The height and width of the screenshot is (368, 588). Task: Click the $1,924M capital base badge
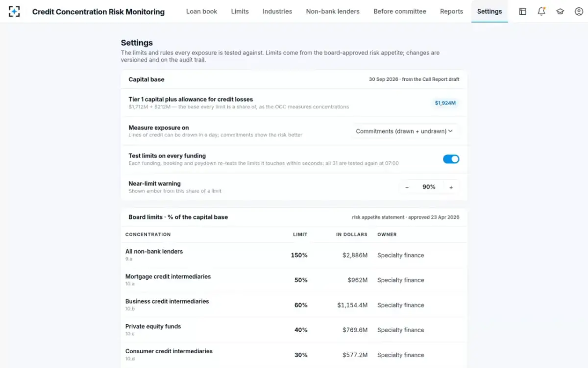click(445, 103)
